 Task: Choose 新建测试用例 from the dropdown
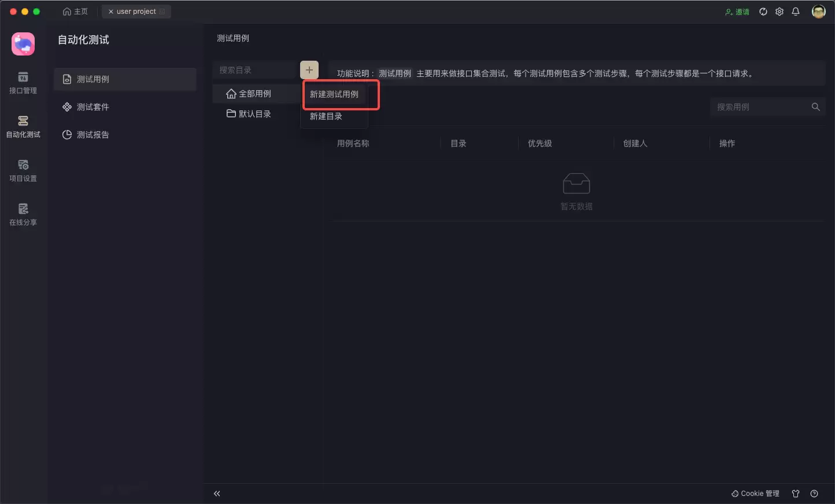(x=334, y=94)
